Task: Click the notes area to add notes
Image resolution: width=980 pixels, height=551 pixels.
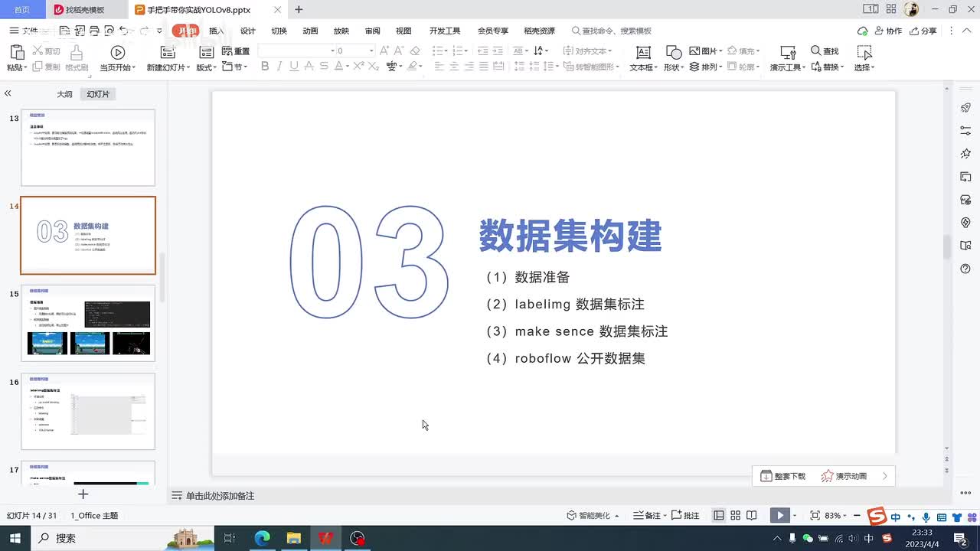Action: tap(220, 496)
